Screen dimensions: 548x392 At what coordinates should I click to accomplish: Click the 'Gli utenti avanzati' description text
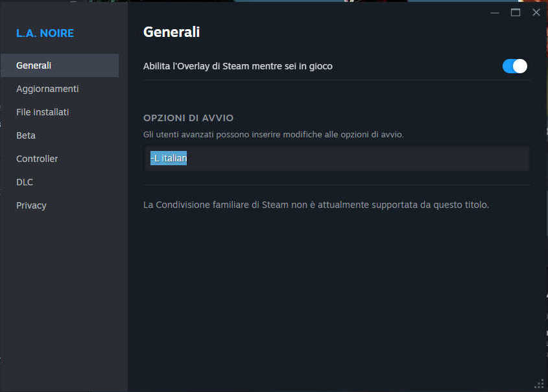(274, 134)
